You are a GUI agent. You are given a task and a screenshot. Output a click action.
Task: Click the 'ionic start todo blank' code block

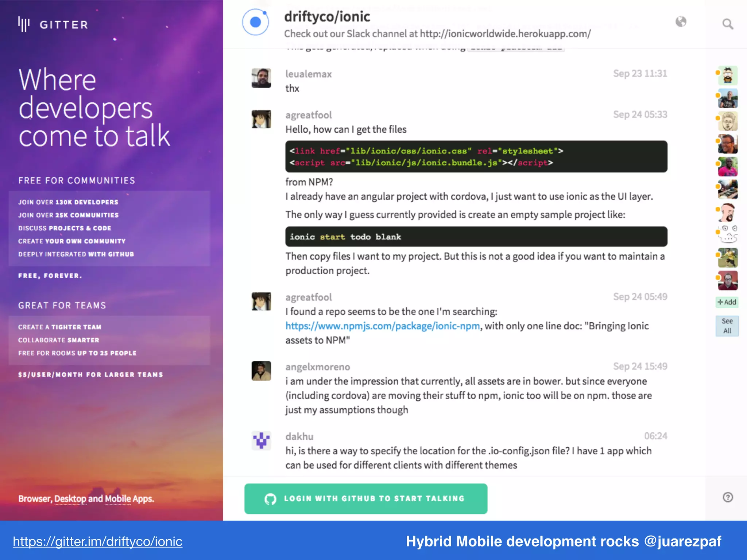pyautogui.click(x=476, y=237)
